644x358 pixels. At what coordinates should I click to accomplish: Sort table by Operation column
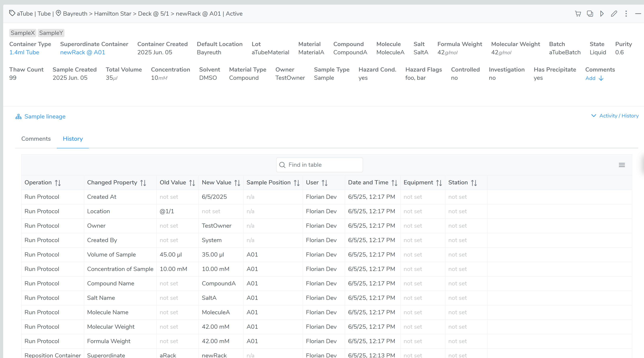(x=58, y=183)
